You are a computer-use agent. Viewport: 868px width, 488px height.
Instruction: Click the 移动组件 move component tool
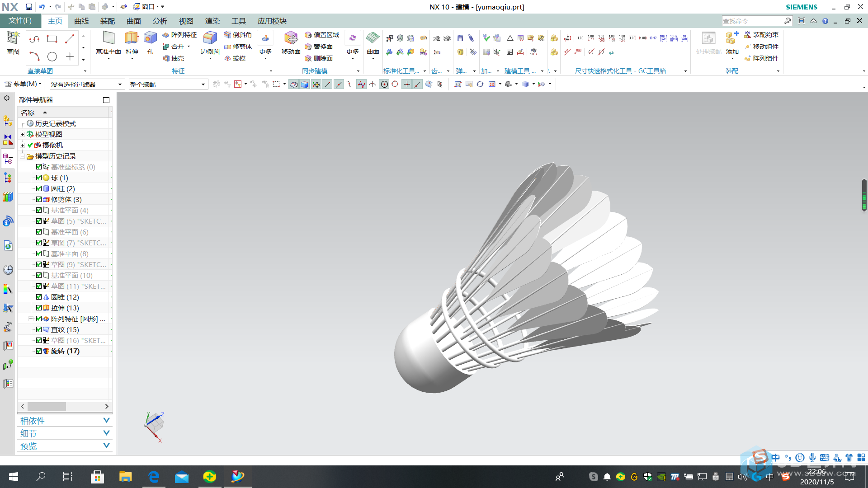(762, 47)
